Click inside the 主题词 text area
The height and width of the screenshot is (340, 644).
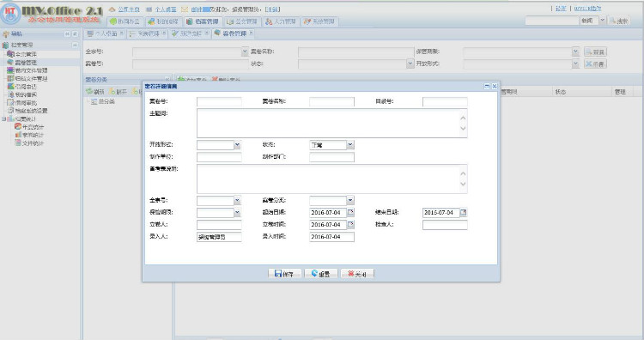click(x=331, y=123)
